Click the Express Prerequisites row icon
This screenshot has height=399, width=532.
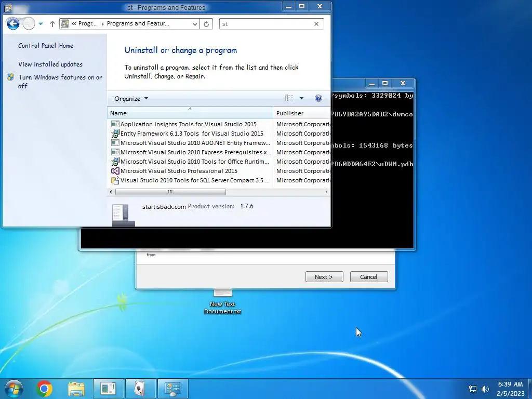pos(115,152)
